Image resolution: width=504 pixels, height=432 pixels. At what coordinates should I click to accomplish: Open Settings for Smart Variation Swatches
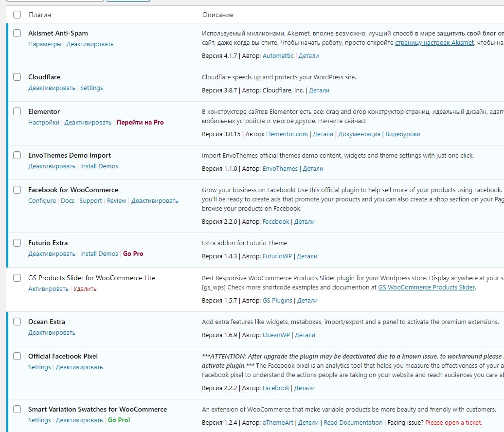click(x=39, y=420)
